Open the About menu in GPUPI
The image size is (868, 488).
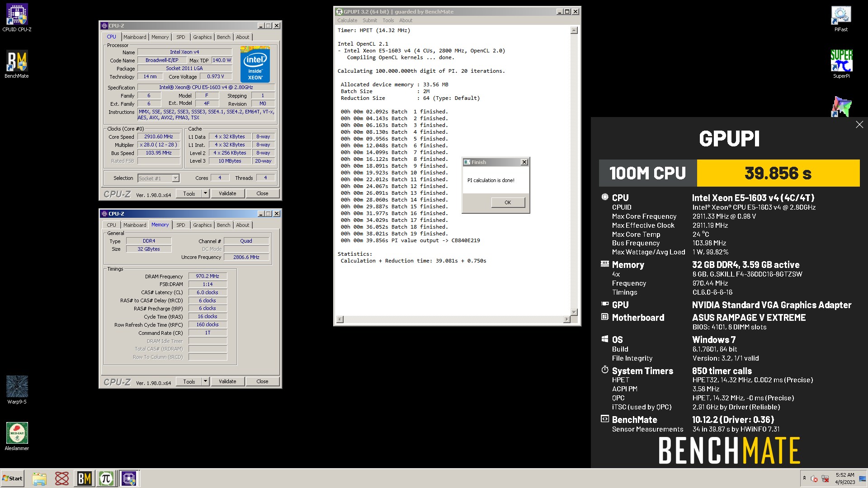tap(406, 20)
